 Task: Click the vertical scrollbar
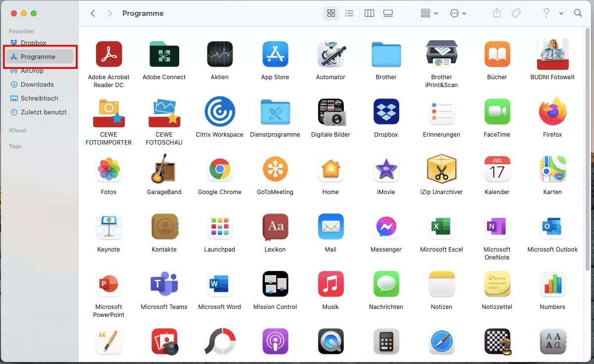(588, 149)
